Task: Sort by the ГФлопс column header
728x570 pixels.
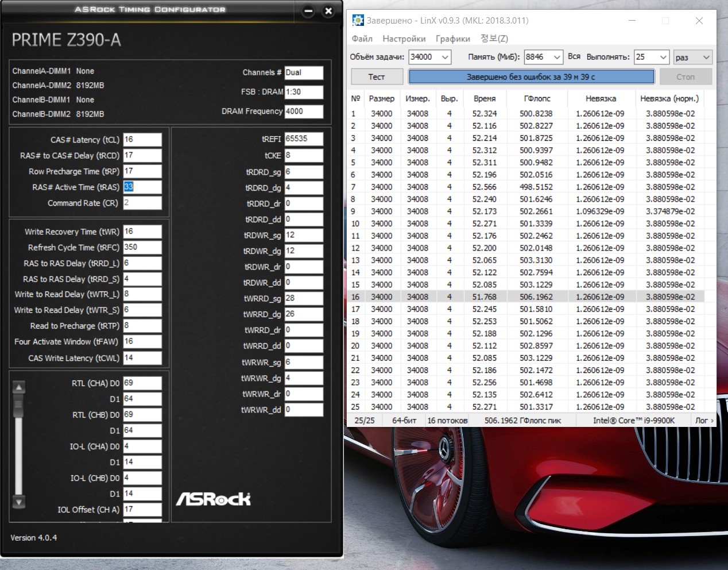Action: click(x=537, y=98)
